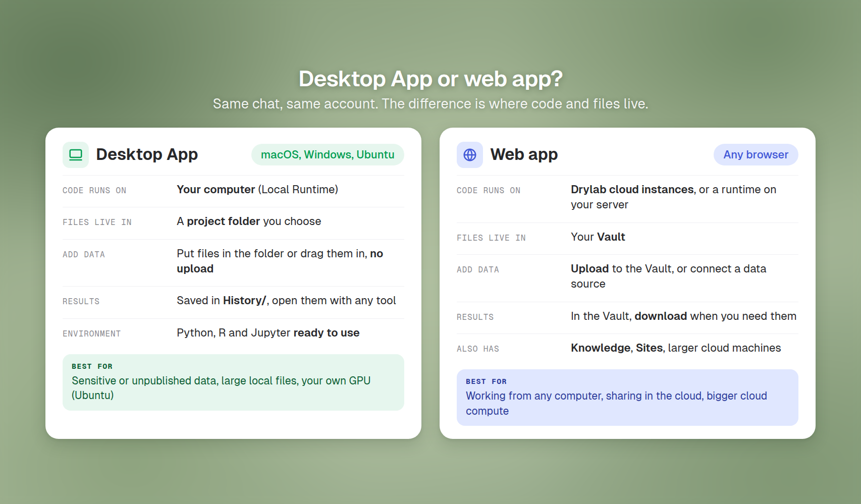Click Saved in History/ result text
The width and height of the screenshot is (861, 504).
286,301
